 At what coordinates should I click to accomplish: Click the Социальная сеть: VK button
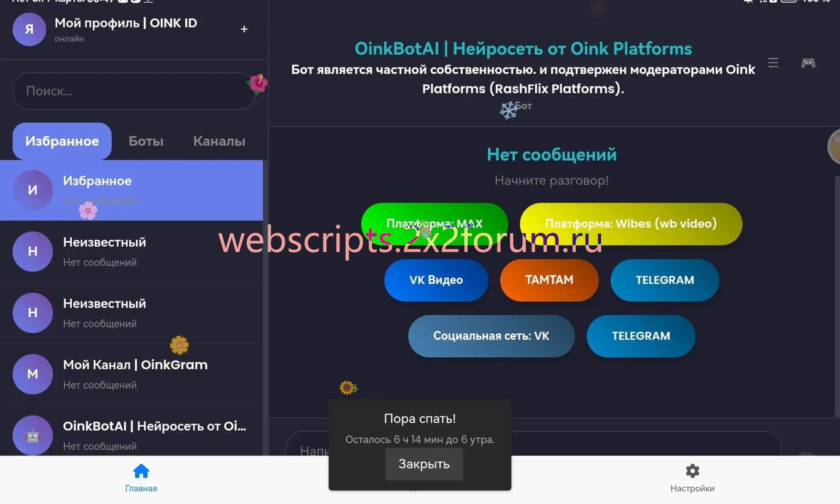491,336
